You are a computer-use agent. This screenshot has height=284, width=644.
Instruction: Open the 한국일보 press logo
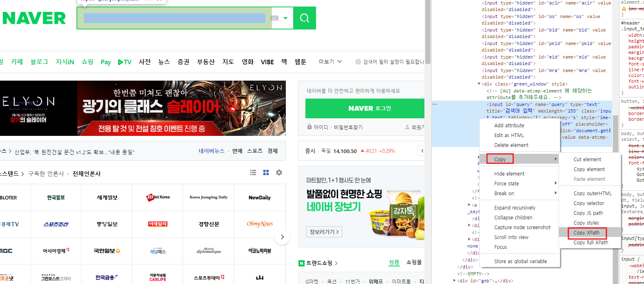coord(56,198)
